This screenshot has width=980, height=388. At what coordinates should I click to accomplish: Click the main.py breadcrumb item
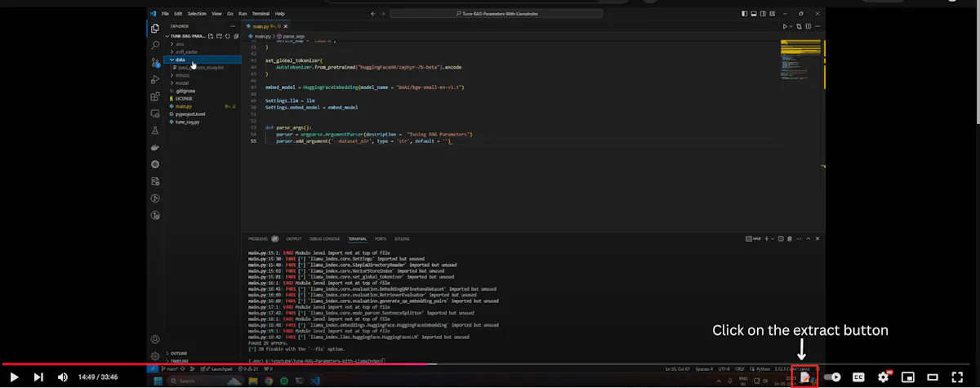click(261, 37)
